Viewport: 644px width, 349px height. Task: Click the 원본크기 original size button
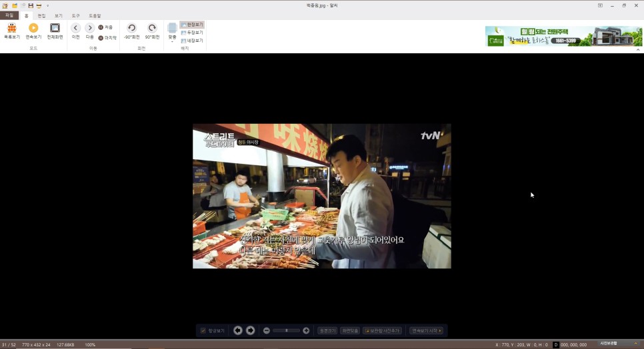click(327, 330)
